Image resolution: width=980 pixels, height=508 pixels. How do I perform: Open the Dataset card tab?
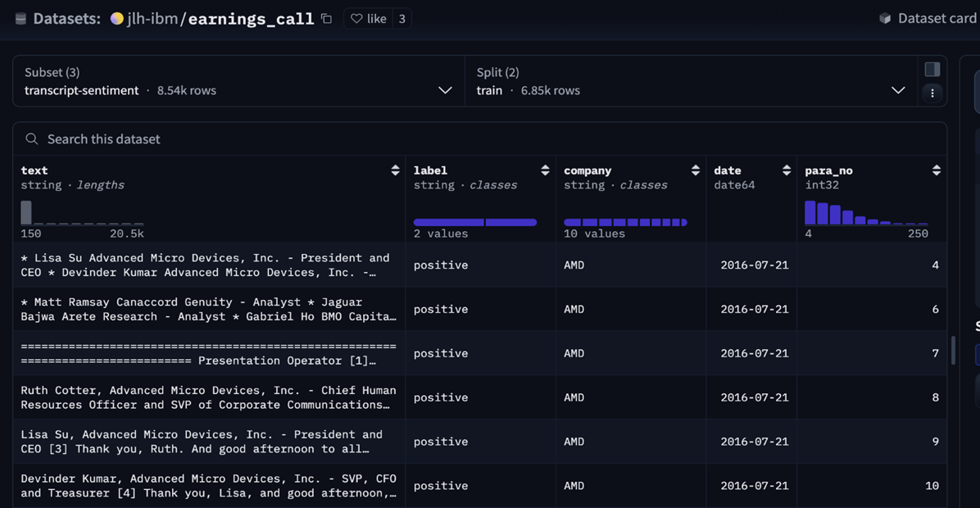tap(928, 19)
